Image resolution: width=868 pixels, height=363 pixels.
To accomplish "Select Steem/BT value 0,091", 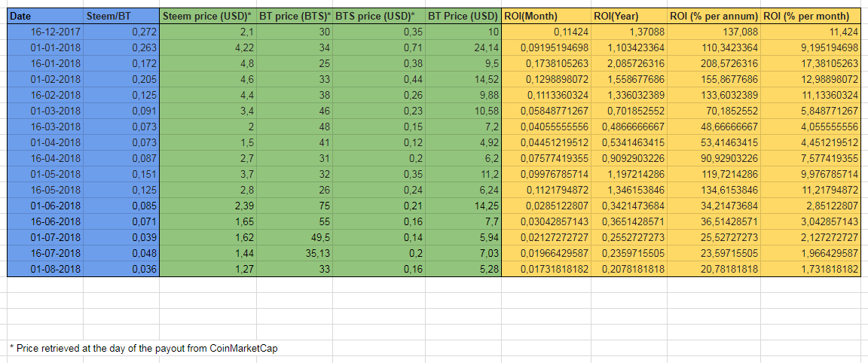I will [121, 111].
